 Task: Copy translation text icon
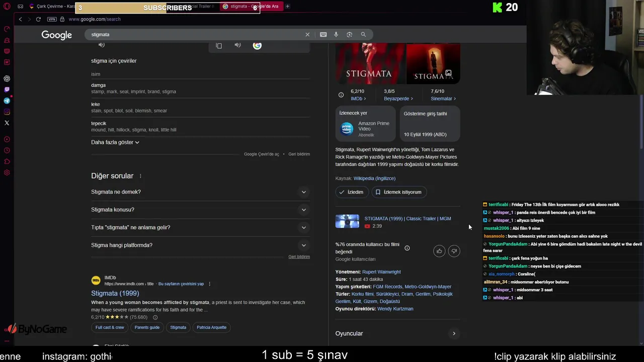pos(219,46)
